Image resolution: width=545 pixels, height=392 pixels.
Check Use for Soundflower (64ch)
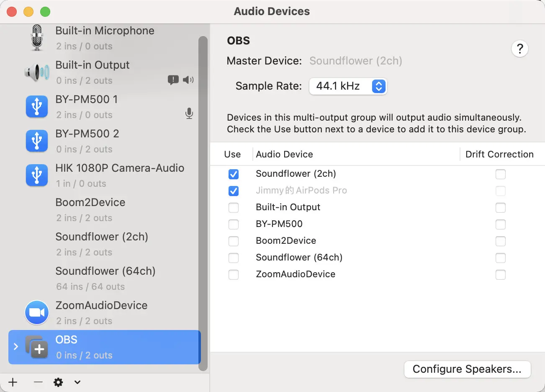[234, 258]
